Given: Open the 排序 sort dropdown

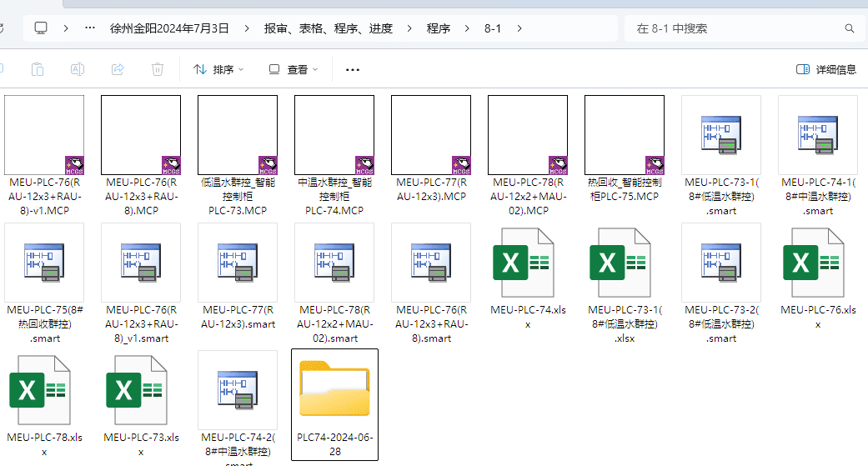Looking at the screenshot, I should point(218,69).
